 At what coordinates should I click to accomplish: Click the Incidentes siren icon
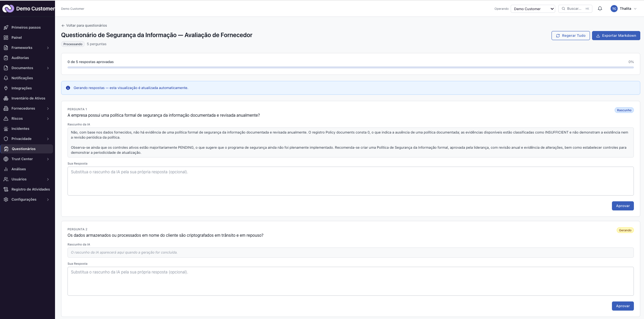pos(6,128)
